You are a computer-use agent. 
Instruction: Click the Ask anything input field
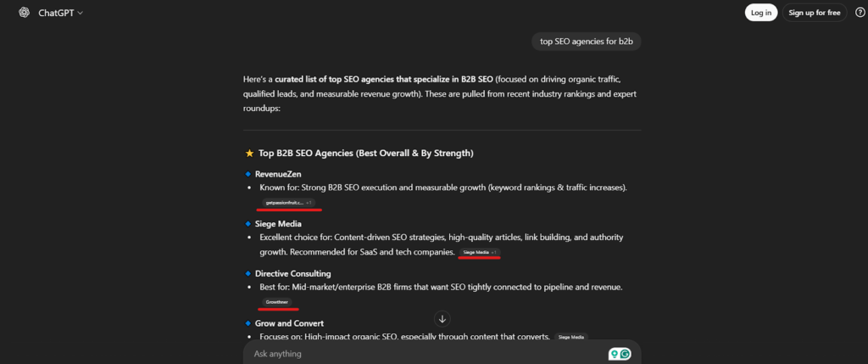click(424, 353)
